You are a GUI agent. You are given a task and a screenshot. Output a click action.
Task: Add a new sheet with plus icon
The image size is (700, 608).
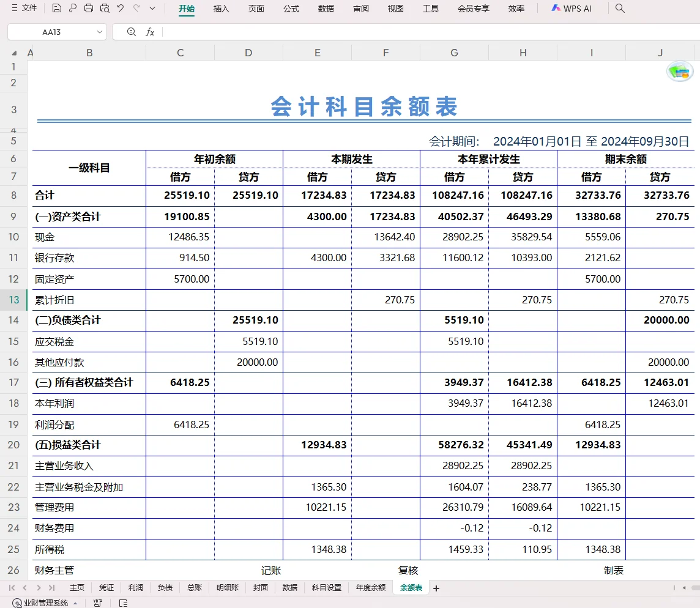tap(436, 588)
